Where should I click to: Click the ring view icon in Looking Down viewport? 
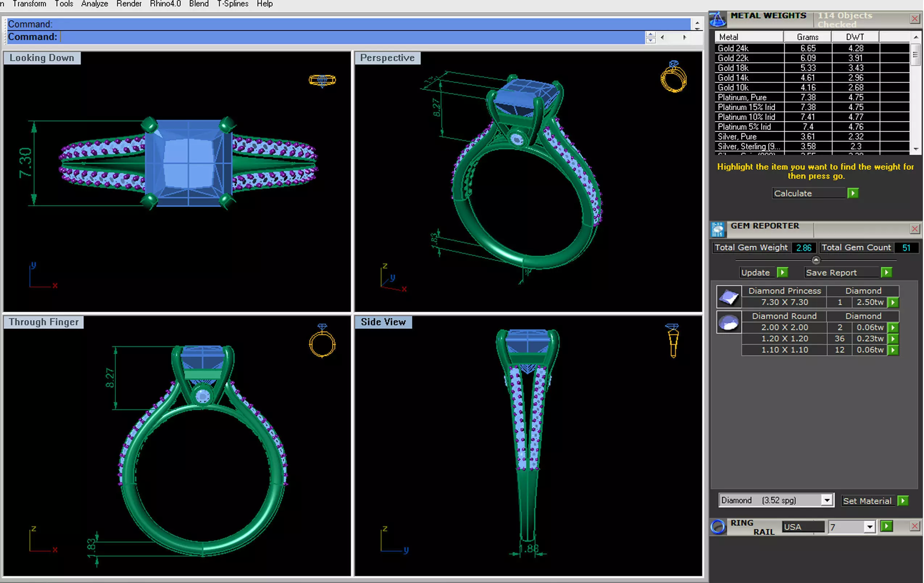(322, 80)
